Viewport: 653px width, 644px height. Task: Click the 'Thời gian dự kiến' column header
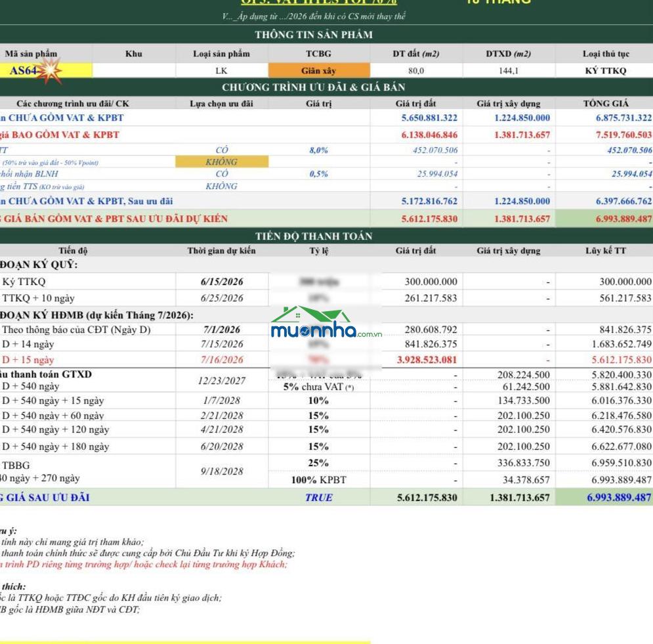[x=222, y=250]
